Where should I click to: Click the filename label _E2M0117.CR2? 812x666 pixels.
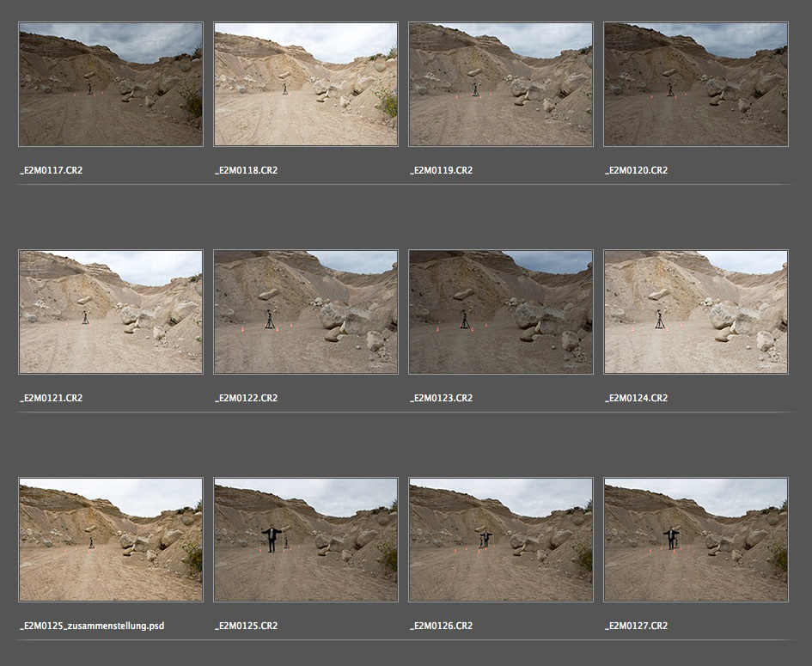pos(52,170)
